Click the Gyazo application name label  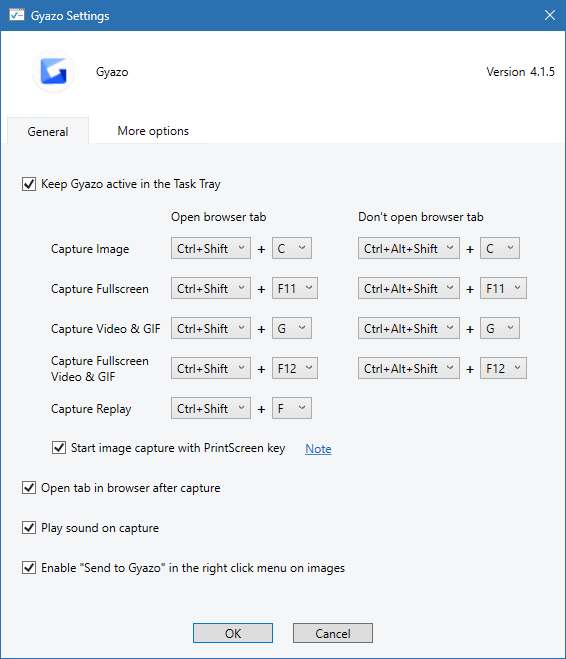112,72
